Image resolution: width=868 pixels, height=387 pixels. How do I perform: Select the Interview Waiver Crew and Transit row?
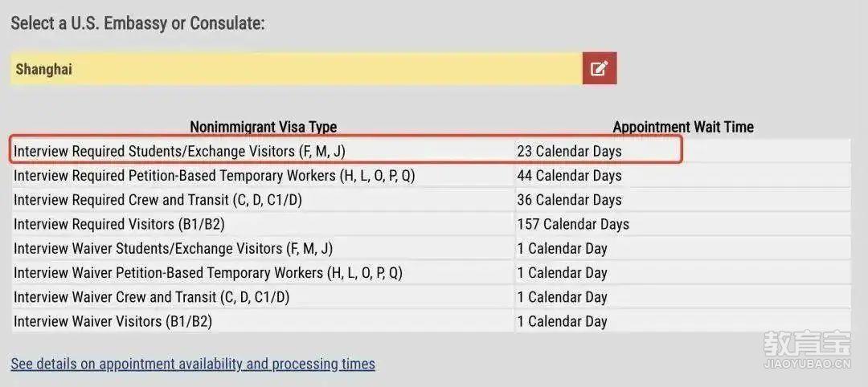click(x=431, y=297)
